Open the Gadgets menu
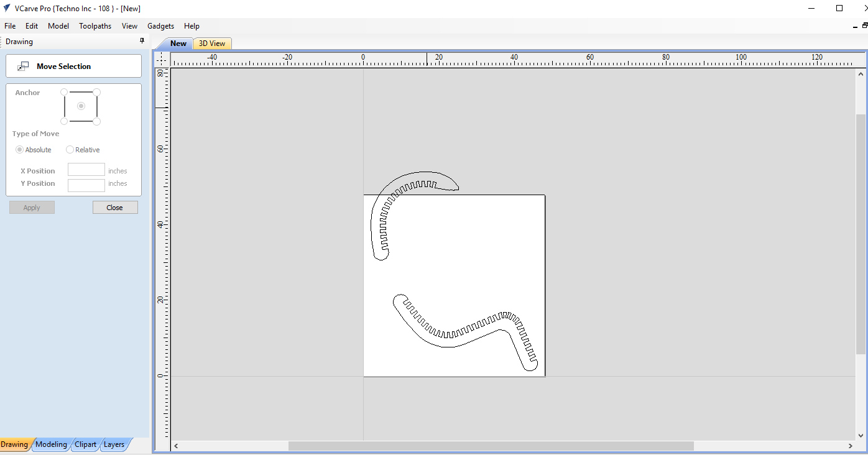868x455 pixels. (x=160, y=26)
